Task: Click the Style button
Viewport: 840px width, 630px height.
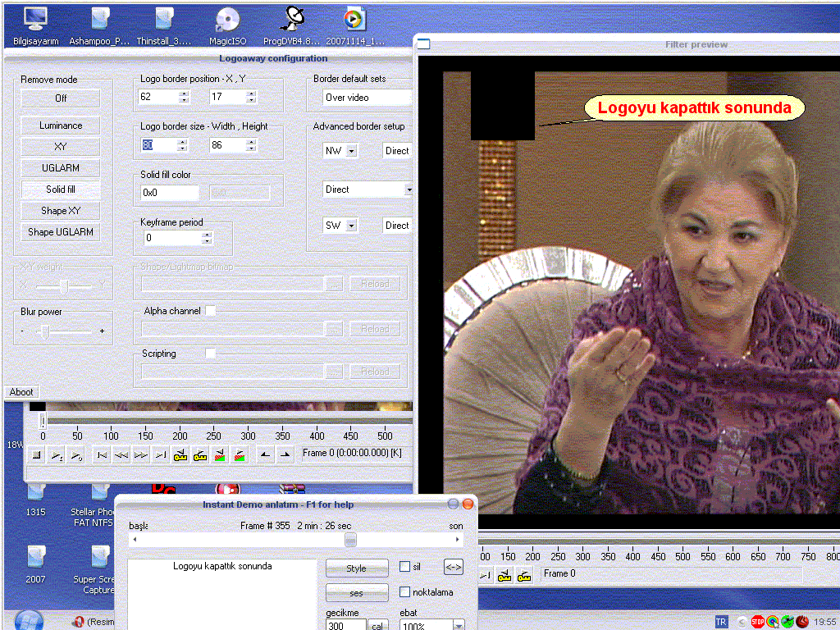Action: [x=357, y=568]
